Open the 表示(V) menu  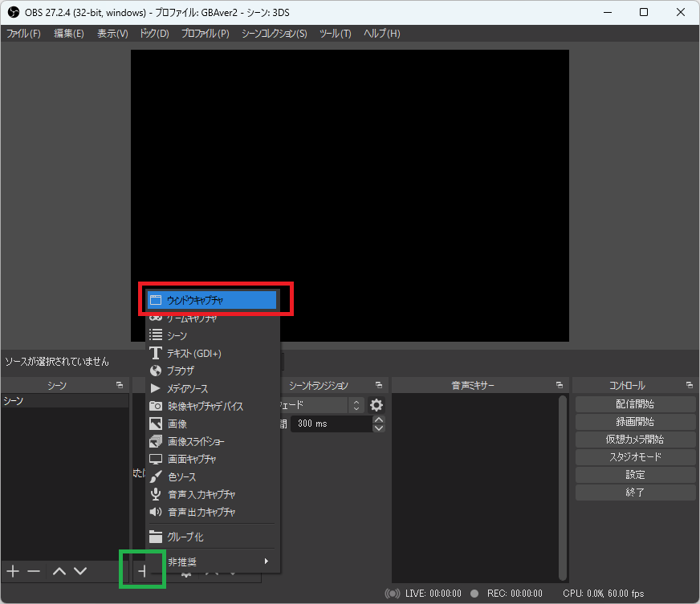[x=112, y=34]
